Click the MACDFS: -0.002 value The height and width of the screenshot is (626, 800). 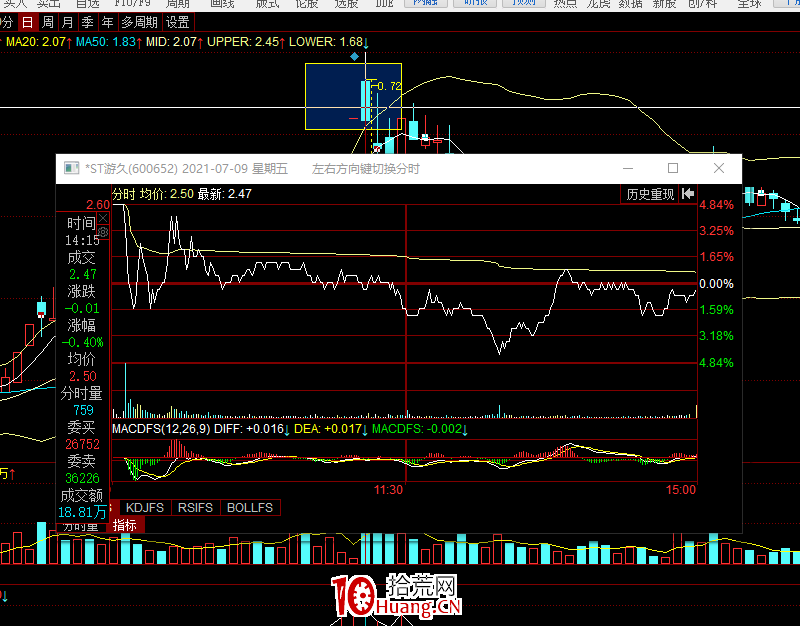420,429
